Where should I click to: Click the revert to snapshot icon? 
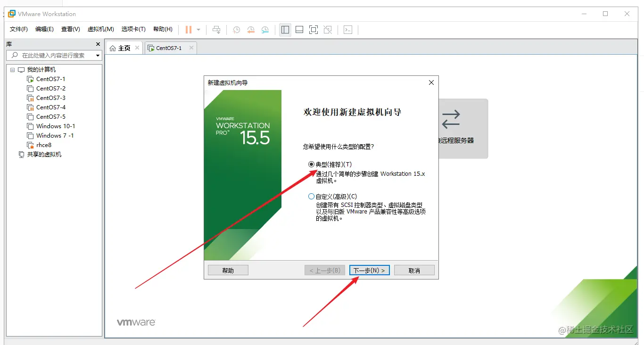click(x=251, y=30)
